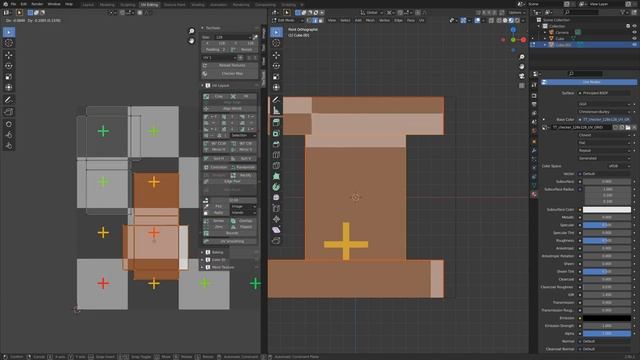Select the Move tool in UV editor
This screenshot has width=640, height=360.
pos(9,55)
